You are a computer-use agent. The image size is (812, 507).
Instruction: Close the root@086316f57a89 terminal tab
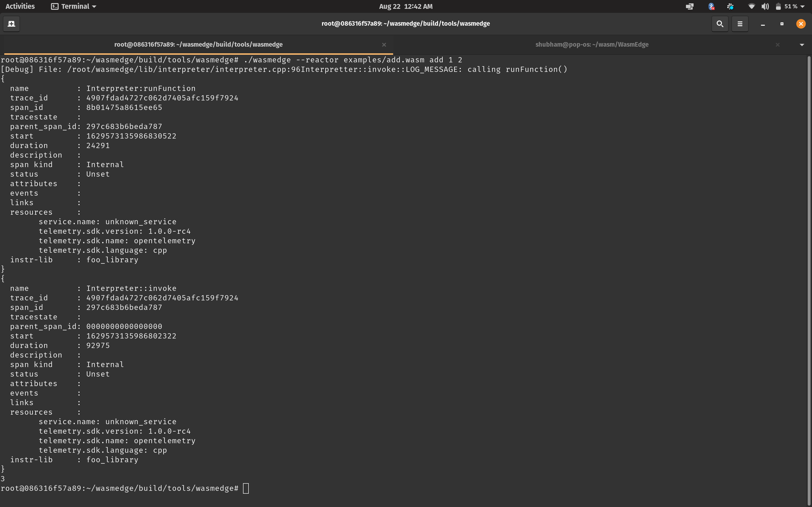pos(384,44)
